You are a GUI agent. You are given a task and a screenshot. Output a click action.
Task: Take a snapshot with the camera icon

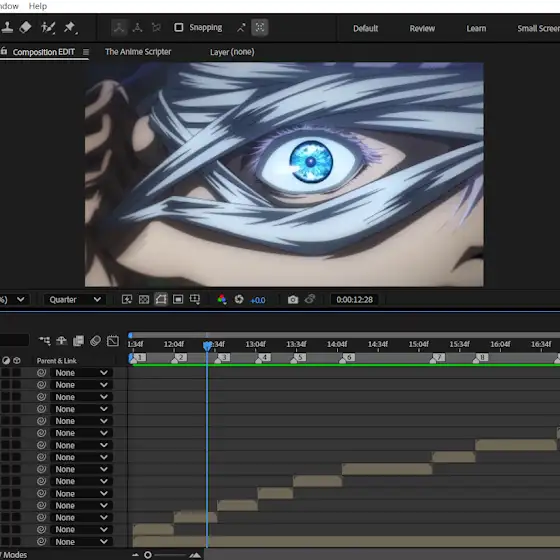pyautogui.click(x=293, y=299)
